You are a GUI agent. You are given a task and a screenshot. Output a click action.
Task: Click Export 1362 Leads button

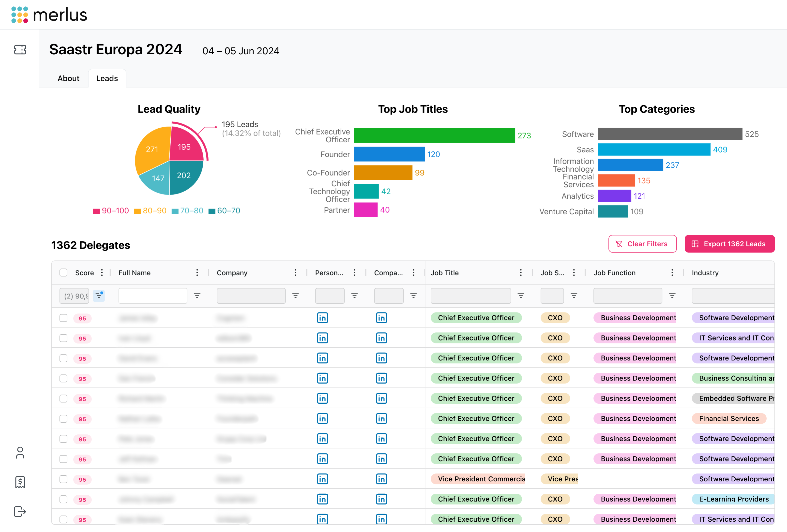pyautogui.click(x=729, y=244)
